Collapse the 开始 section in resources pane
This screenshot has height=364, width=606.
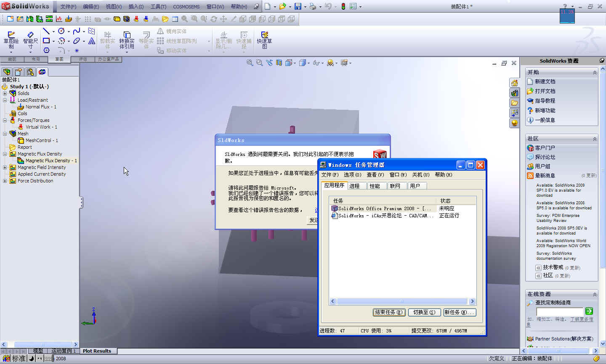pyautogui.click(x=595, y=72)
